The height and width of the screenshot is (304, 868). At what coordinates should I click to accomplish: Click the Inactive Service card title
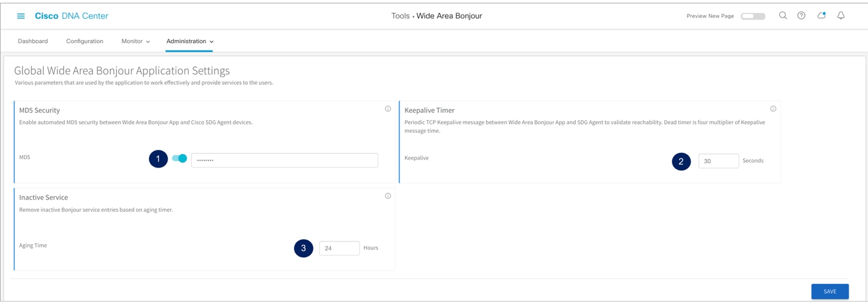click(x=44, y=197)
